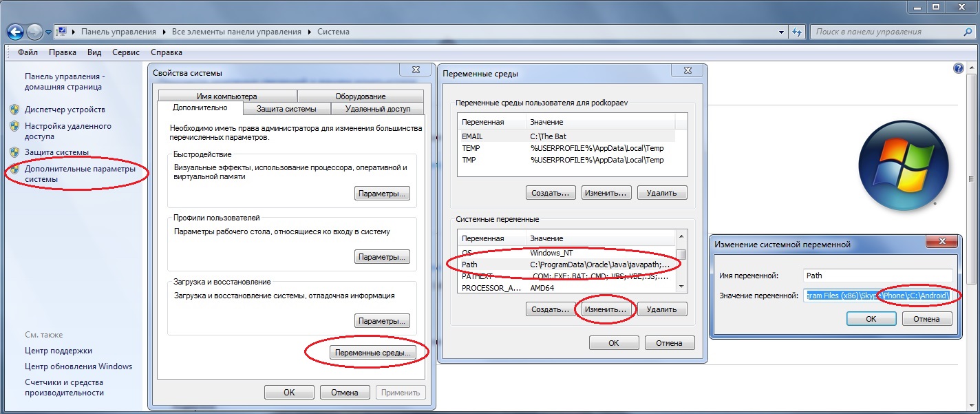Image resolution: width=980 pixels, height=414 pixels.
Task: Go back with the navigation arrow
Action: (x=16, y=32)
